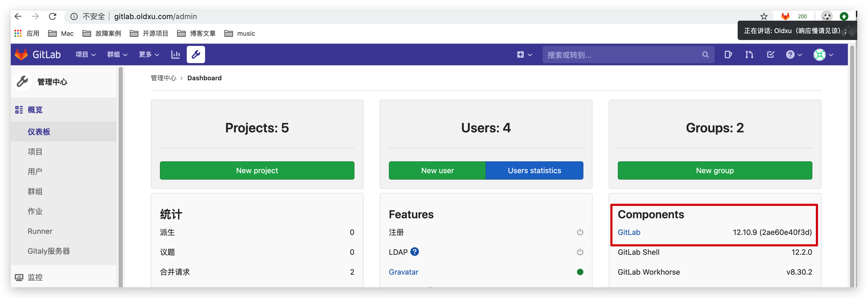Open the Mac bookmarks folder
The image size is (868, 298).
coord(61,33)
